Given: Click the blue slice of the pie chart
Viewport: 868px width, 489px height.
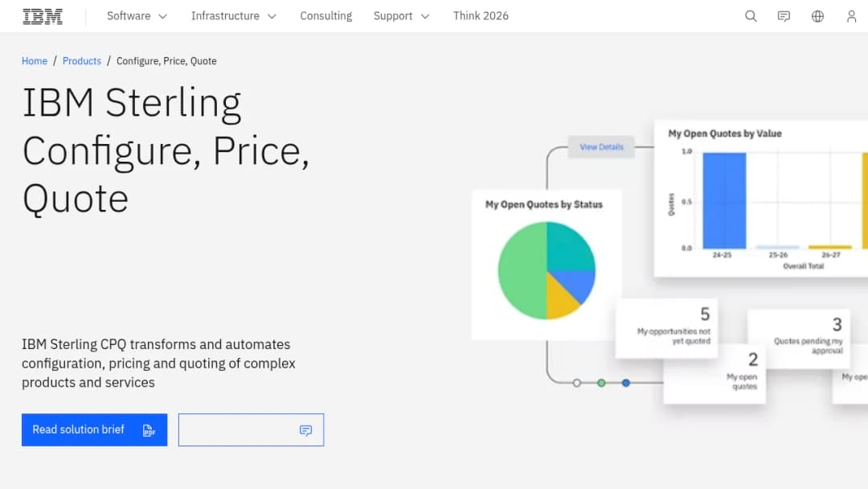Looking at the screenshot, I should [579, 282].
